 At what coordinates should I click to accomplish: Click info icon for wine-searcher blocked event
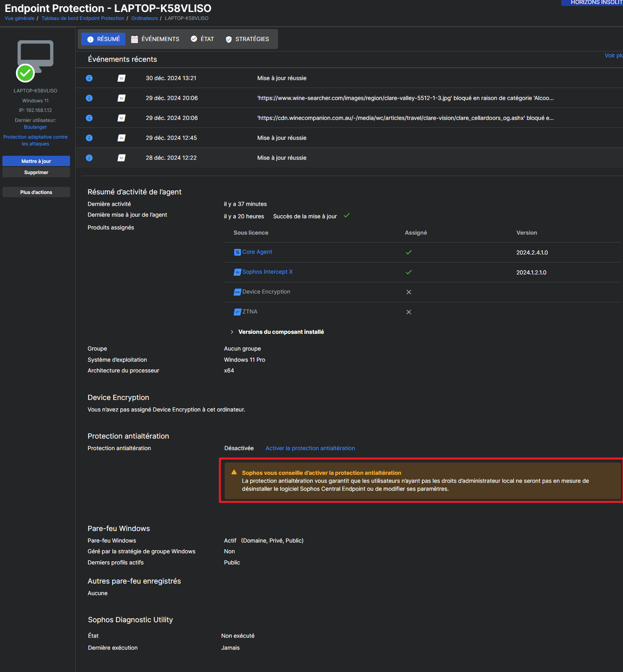coord(89,98)
